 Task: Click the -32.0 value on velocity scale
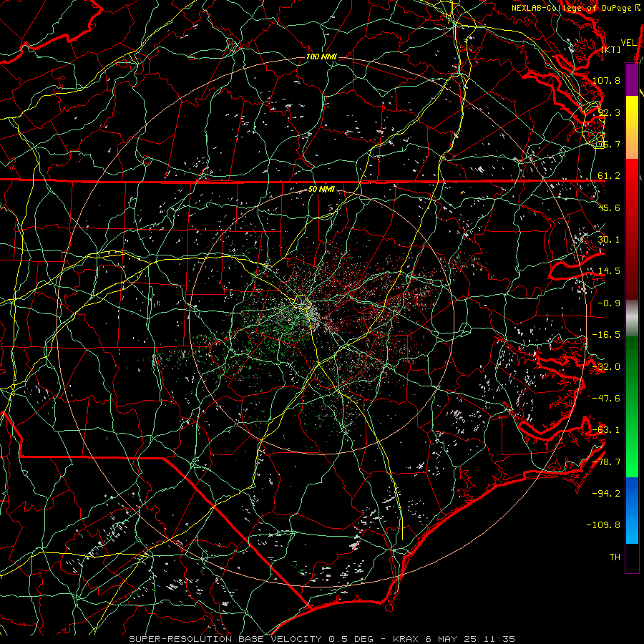607,367
